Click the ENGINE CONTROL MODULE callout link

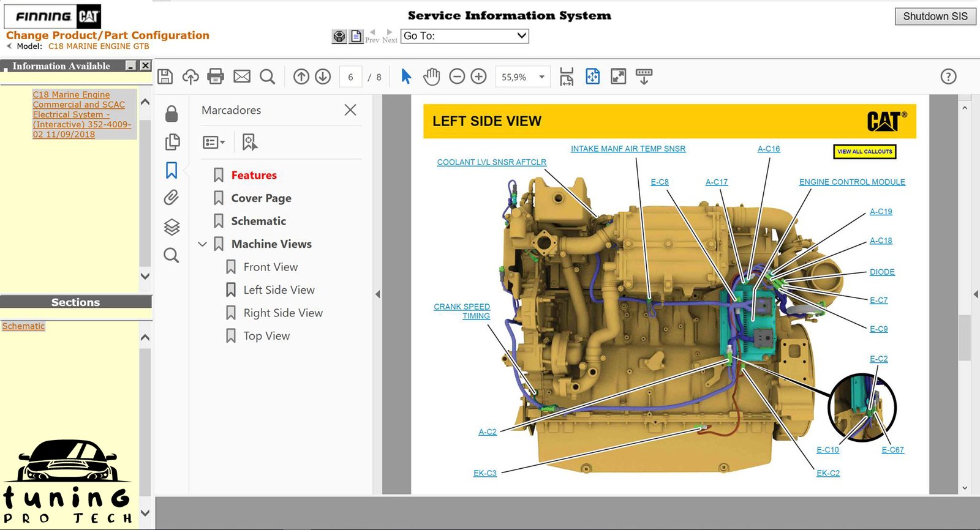click(851, 182)
